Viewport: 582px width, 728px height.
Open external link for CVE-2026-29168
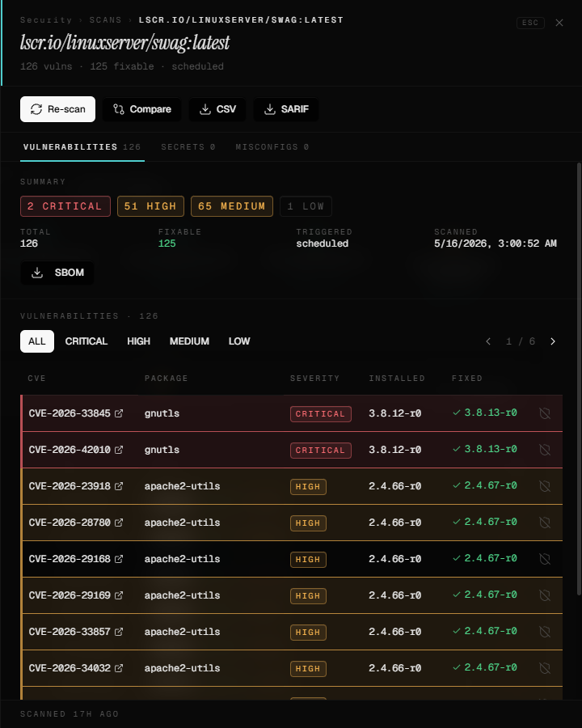point(119,558)
